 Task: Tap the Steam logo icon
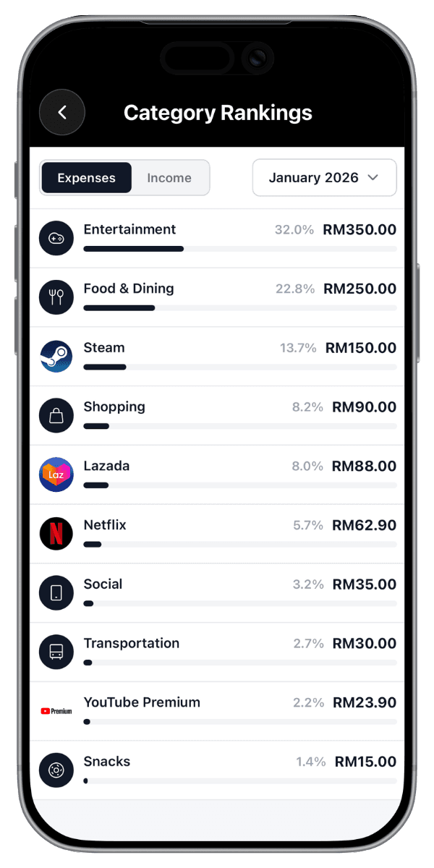coord(56,357)
